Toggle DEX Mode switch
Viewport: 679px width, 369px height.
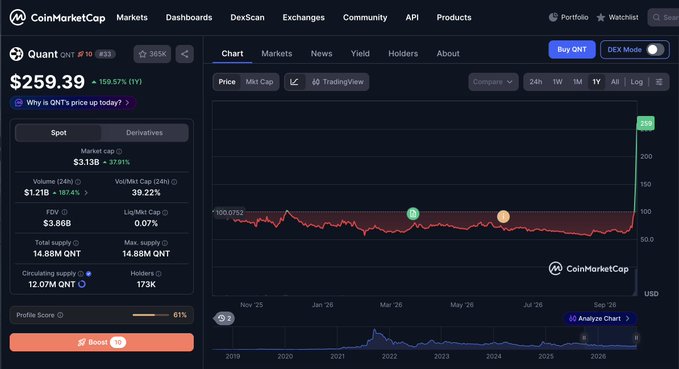pyautogui.click(x=655, y=50)
